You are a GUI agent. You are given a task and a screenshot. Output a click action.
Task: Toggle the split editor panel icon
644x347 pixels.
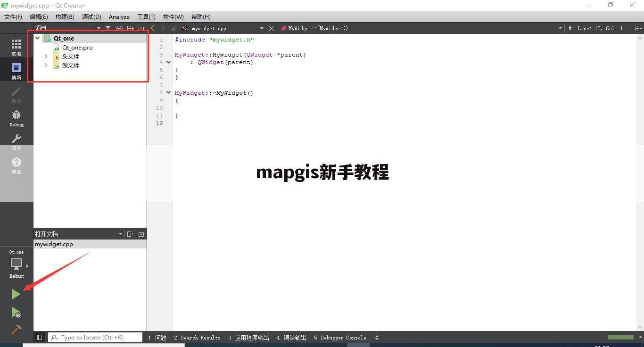(130, 29)
